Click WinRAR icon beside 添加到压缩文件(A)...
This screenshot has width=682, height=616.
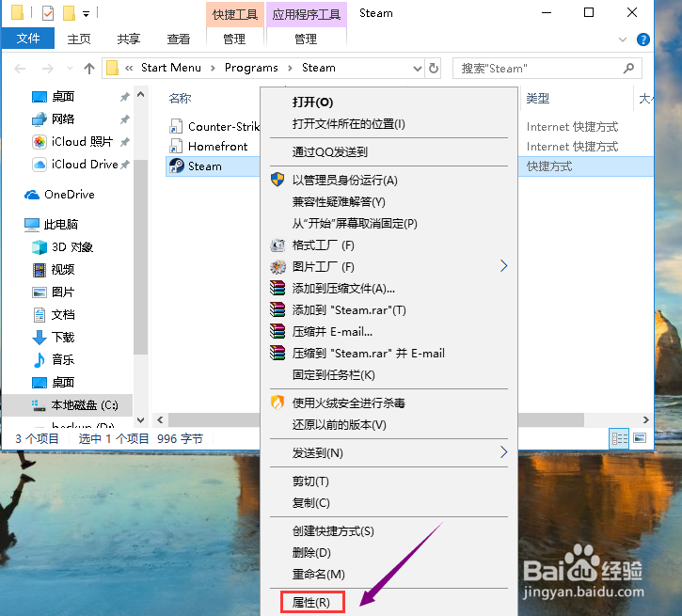(x=278, y=288)
